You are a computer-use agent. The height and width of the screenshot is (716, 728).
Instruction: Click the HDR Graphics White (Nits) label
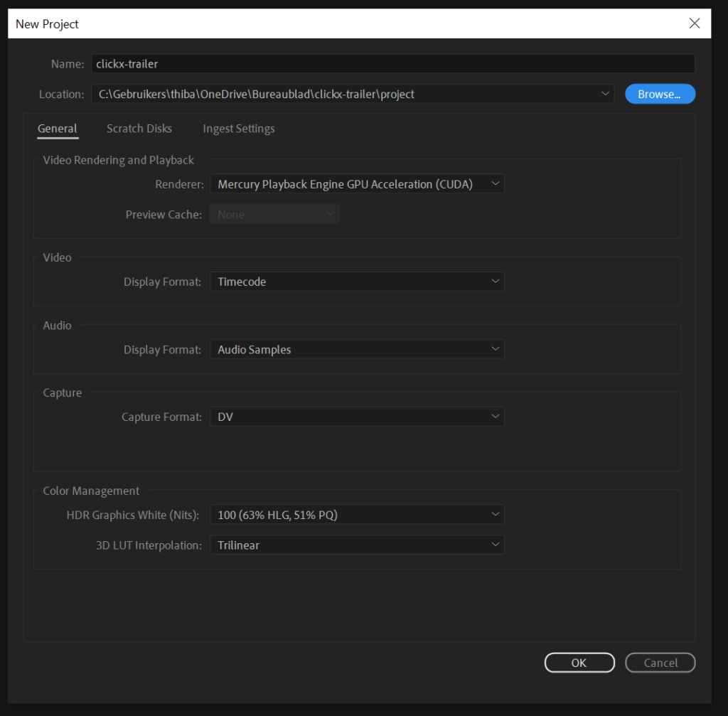(x=132, y=515)
